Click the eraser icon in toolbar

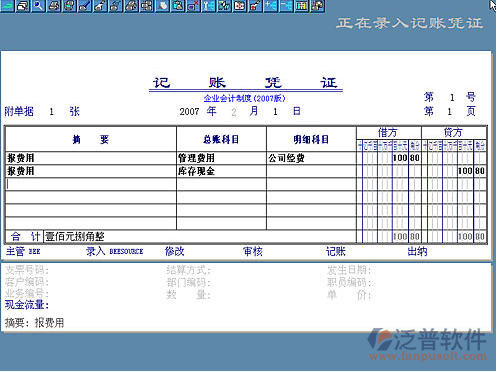tap(162, 6)
